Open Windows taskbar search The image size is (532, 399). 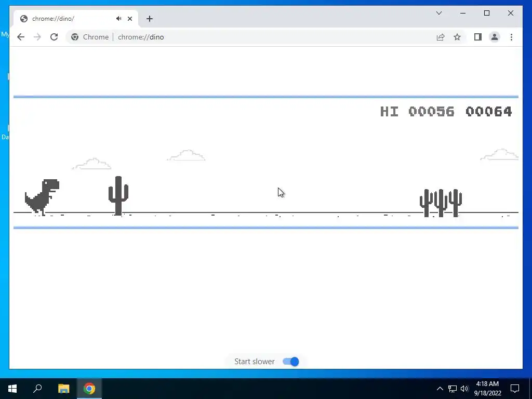point(37,389)
